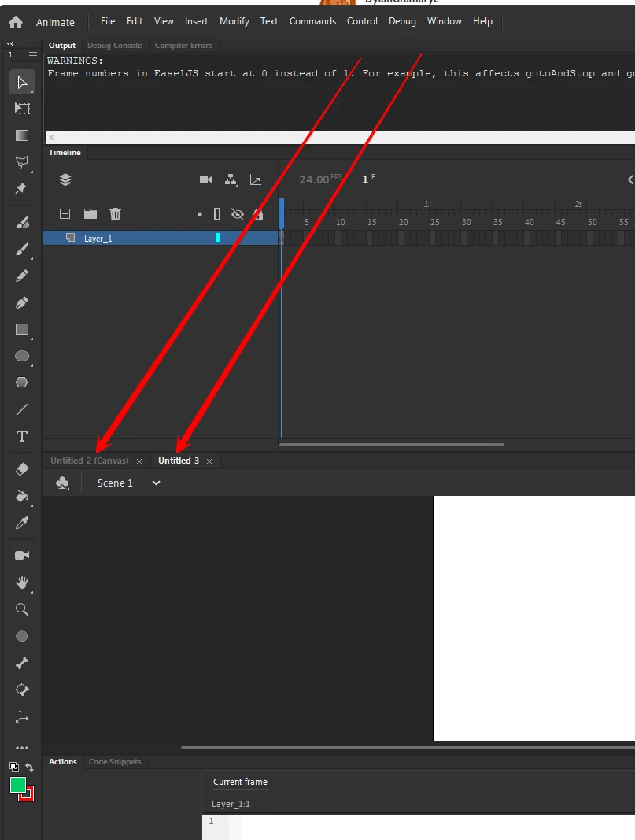Select the PolyStar hexagon tool
The height and width of the screenshot is (840, 635).
22,383
